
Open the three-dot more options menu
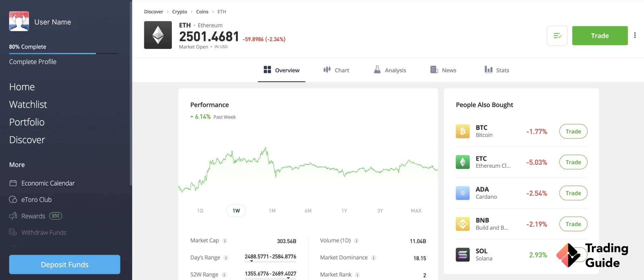[635, 35]
